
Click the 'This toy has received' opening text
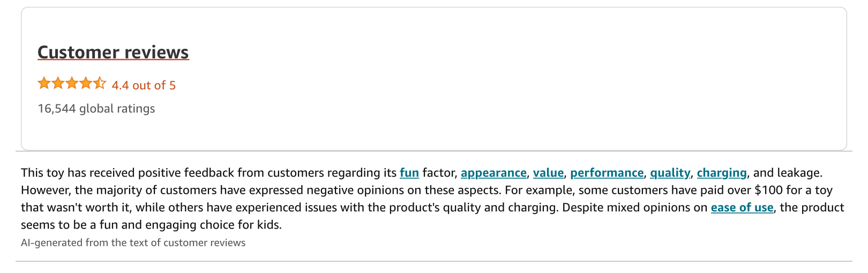[78, 173]
